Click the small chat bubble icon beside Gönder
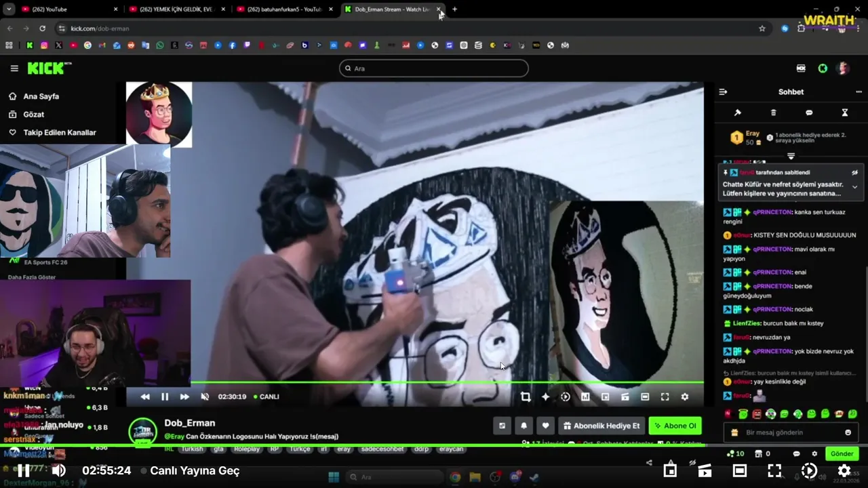 [797, 453]
